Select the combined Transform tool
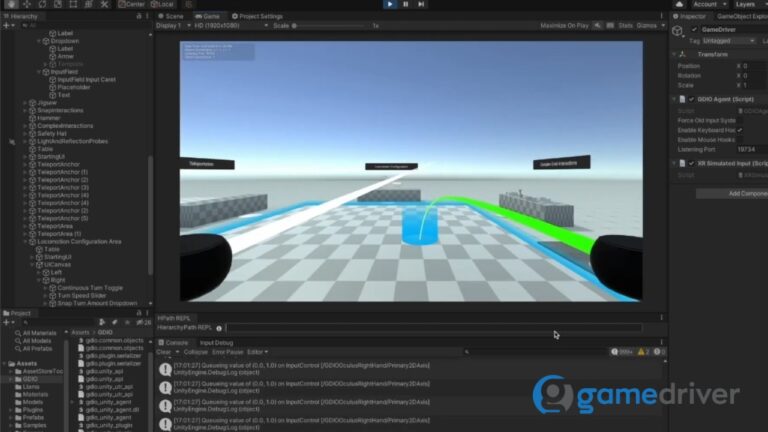 tap(89, 4)
